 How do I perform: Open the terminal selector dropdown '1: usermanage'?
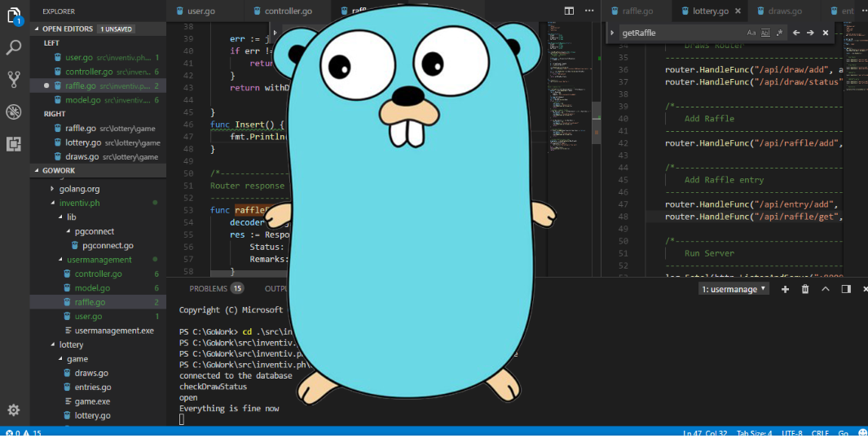734,289
